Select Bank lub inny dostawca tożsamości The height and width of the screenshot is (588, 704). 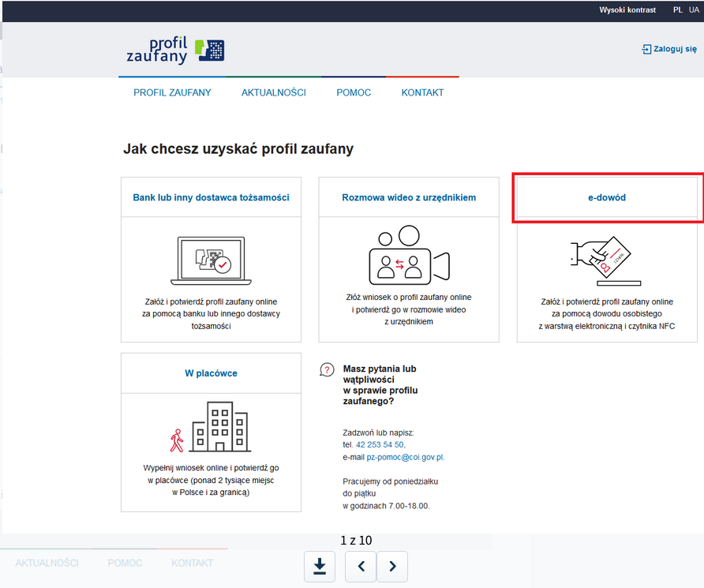tap(211, 197)
